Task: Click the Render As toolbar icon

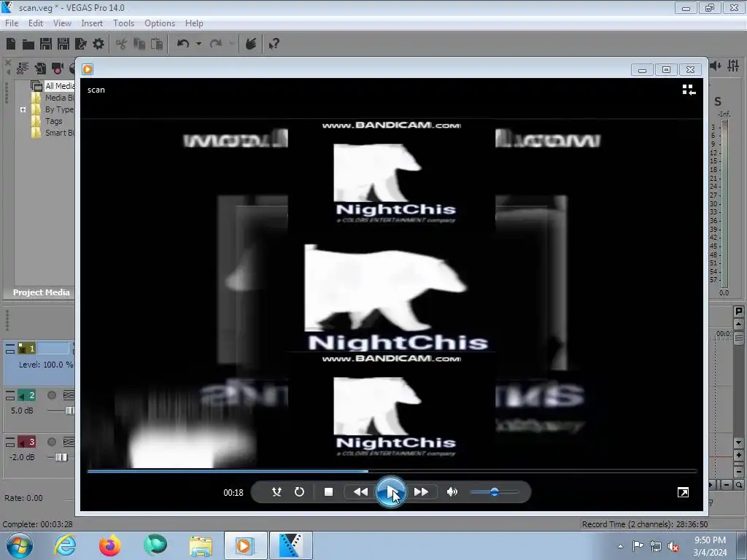Action: pos(80,44)
